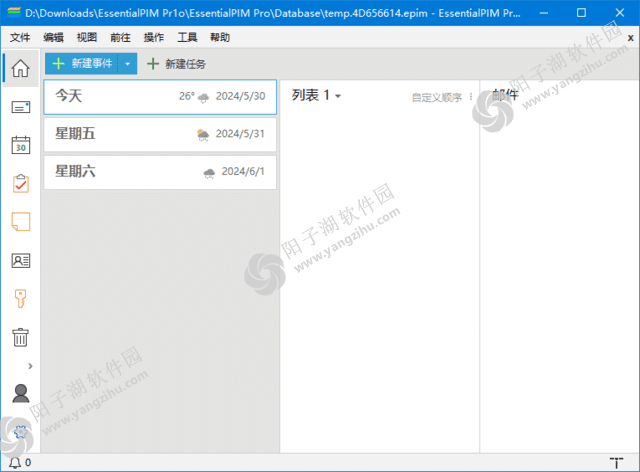This screenshot has height=472, width=640.
Task: Open the 文件 menu
Action: click(20, 38)
